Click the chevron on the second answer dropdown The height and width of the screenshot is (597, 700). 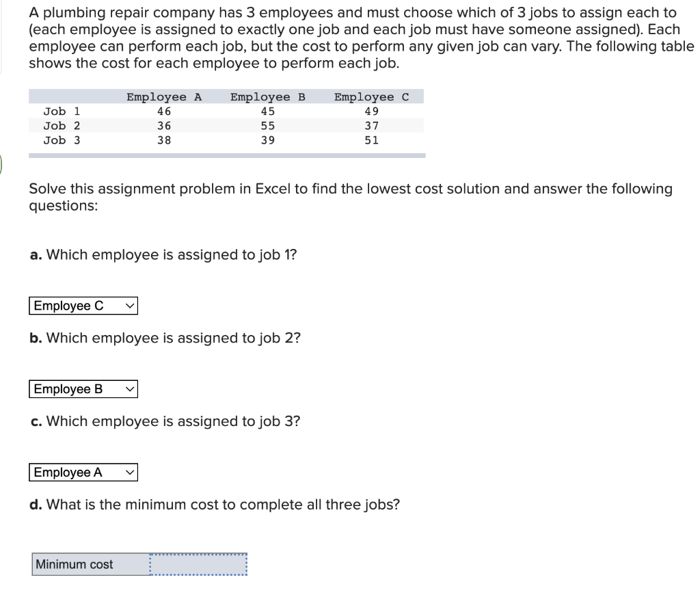tap(129, 389)
